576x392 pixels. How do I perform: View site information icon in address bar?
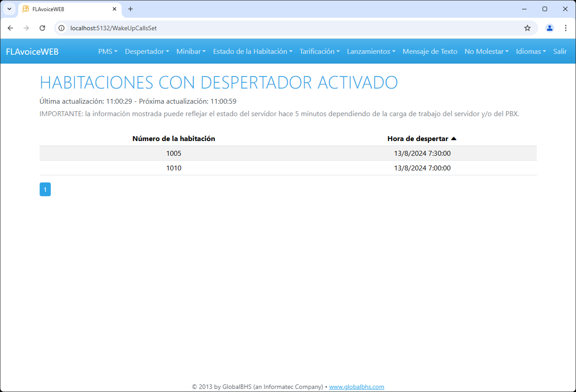point(61,28)
